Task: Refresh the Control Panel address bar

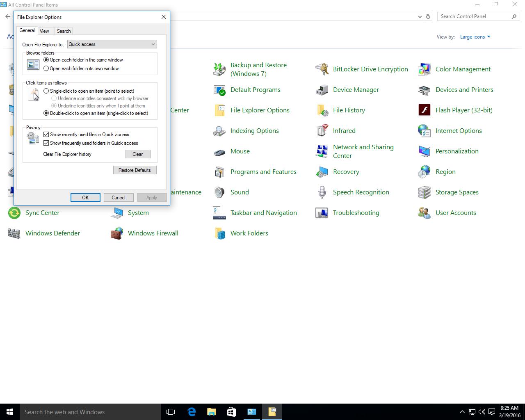Action: pos(428,17)
